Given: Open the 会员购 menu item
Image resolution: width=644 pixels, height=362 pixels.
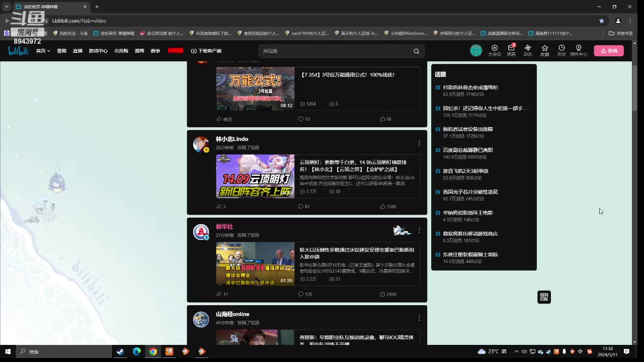Looking at the screenshot, I should point(121,51).
